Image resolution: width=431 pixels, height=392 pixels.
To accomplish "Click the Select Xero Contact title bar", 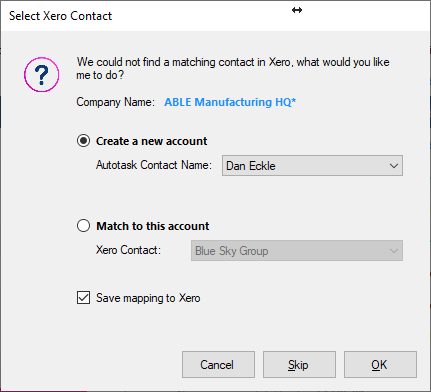I will (x=215, y=16).
